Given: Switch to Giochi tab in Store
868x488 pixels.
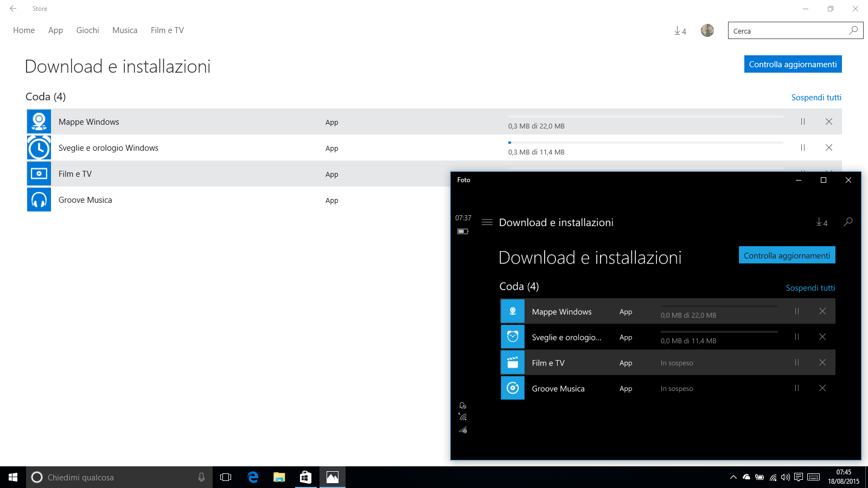Looking at the screenshot, I should tap(88, 30).
